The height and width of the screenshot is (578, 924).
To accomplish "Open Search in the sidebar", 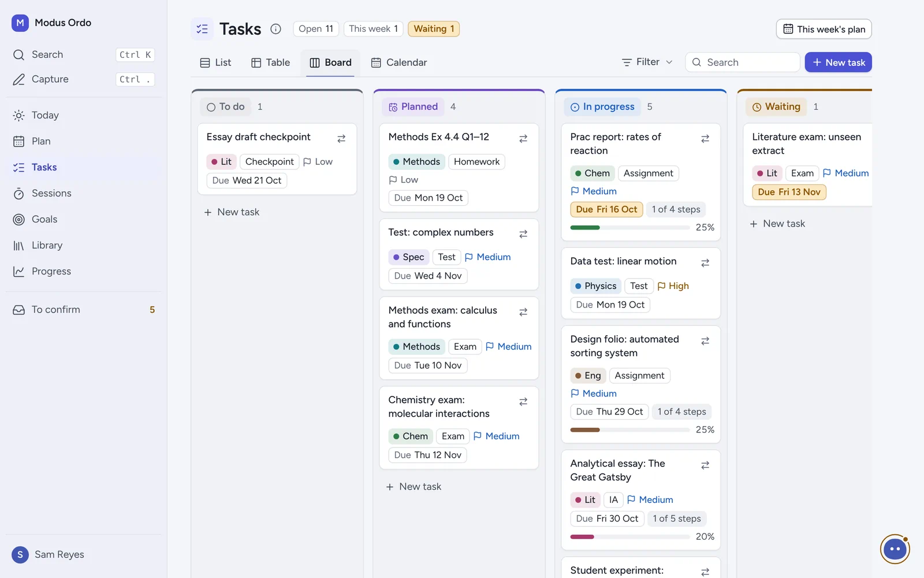I will tap(84, 54).
